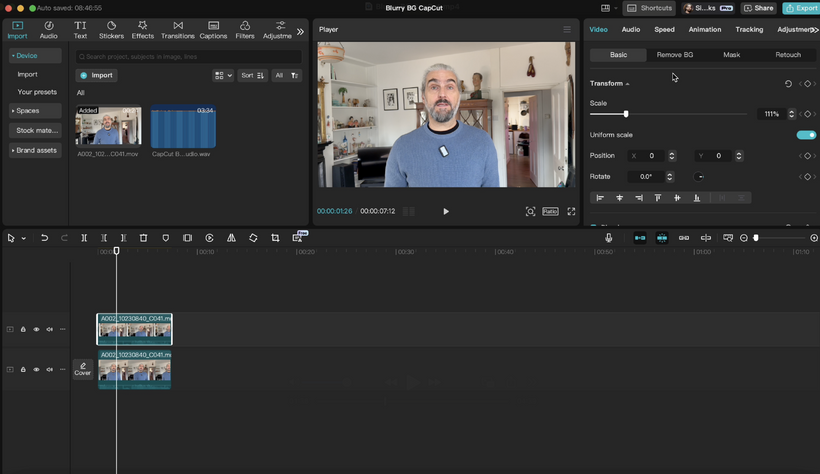Switch to the Animation tab
The width and height of the screenshot is (820, 474).
point(704,30)
